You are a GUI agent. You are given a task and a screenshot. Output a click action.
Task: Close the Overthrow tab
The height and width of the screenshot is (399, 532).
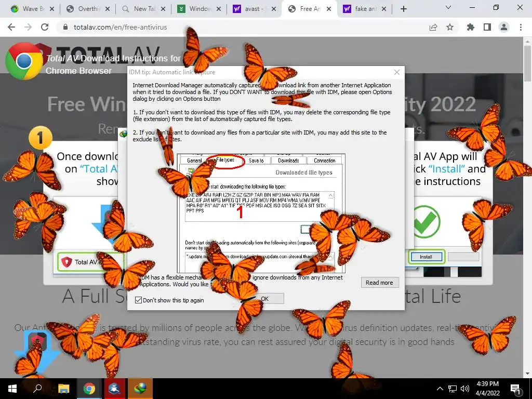click(x=108, y=9)
